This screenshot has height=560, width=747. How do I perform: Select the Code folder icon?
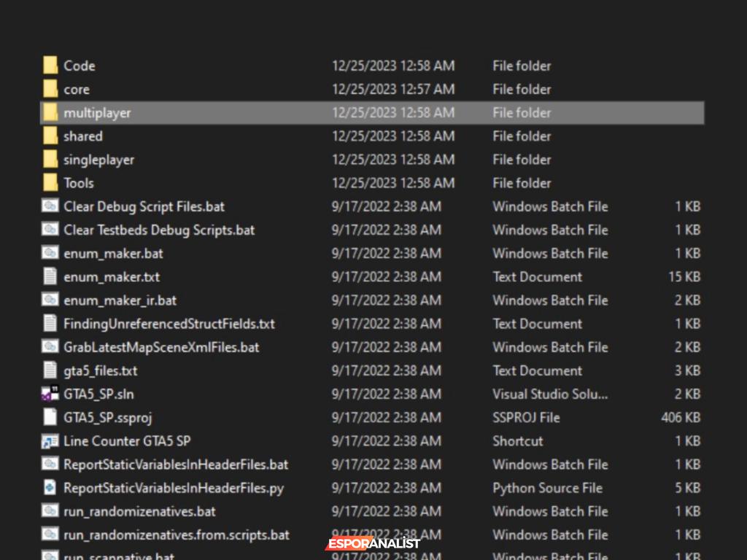50,66
